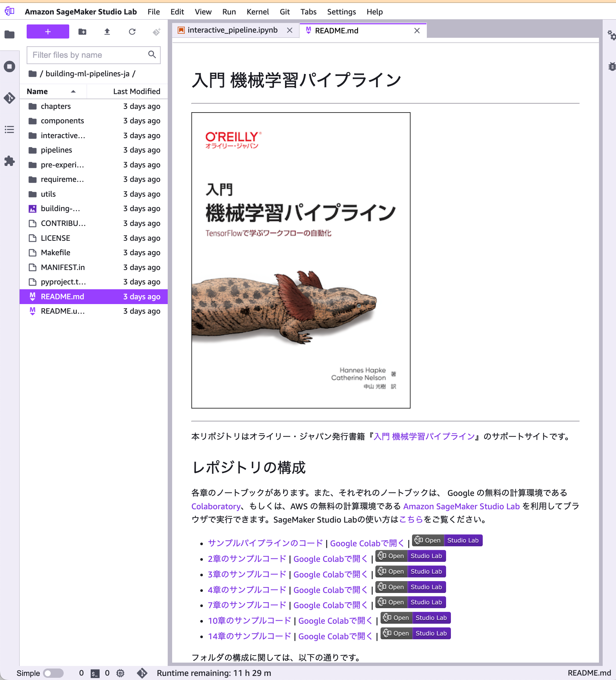The image size is (616, 680).
Task: Open the extension manager puzzle icon
Action: click(10, 161)
